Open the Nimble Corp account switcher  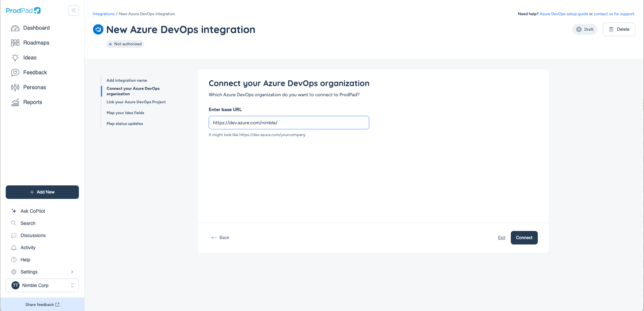click(42, 285)
